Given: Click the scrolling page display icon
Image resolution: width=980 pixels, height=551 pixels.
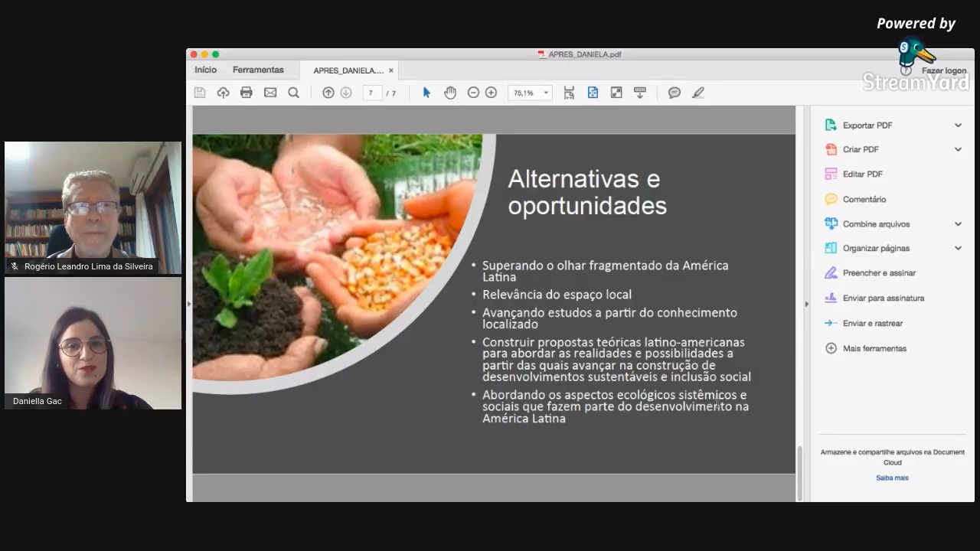Looking at the screenshot, I should point(569,93).
